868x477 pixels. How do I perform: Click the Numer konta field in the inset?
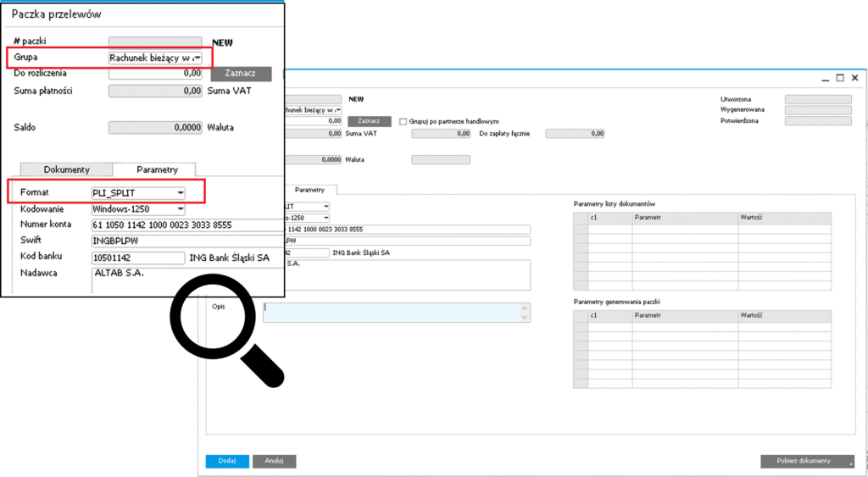[x=186, y=225]
